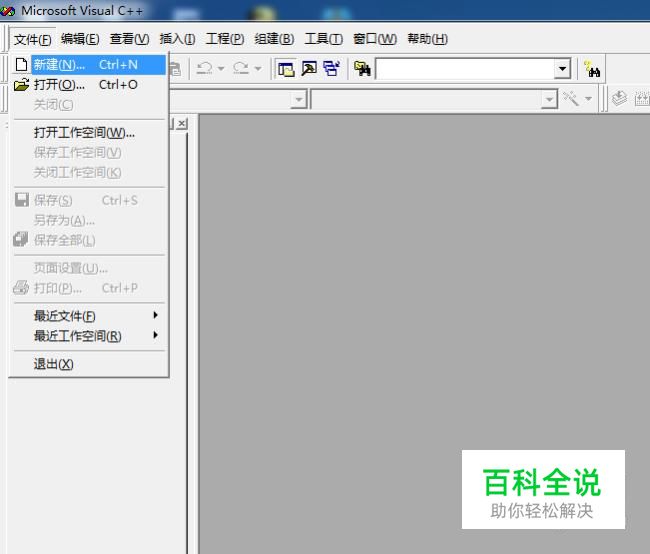
Task: Click the Save All disks icon
Action: pos(21,240)
